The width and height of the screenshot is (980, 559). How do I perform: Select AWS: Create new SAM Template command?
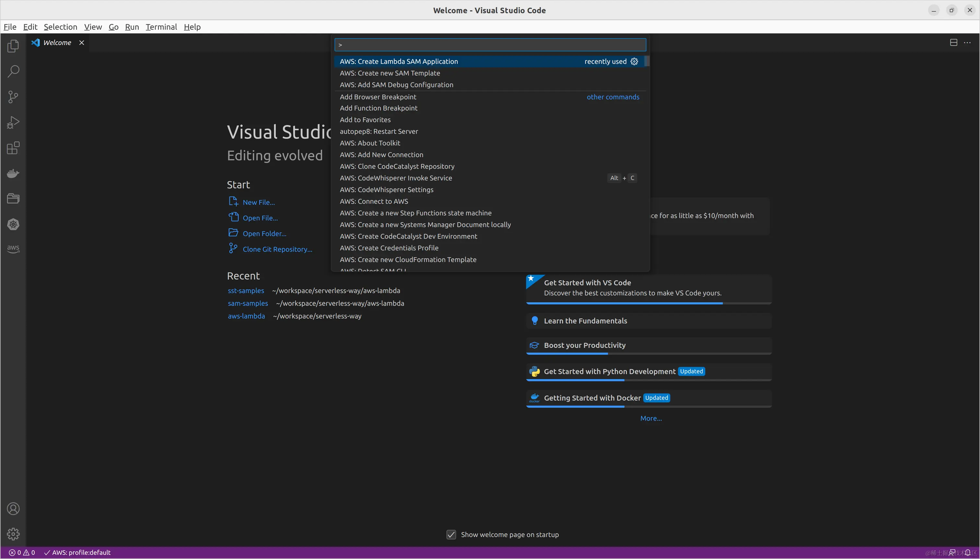click(x=390, y=73)
